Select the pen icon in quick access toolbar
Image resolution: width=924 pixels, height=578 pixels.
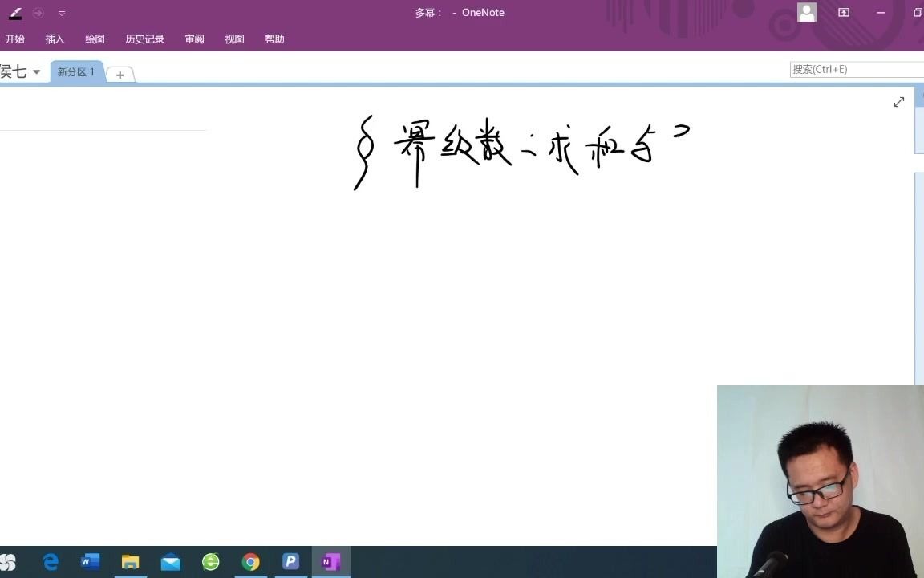pos(14,13)
